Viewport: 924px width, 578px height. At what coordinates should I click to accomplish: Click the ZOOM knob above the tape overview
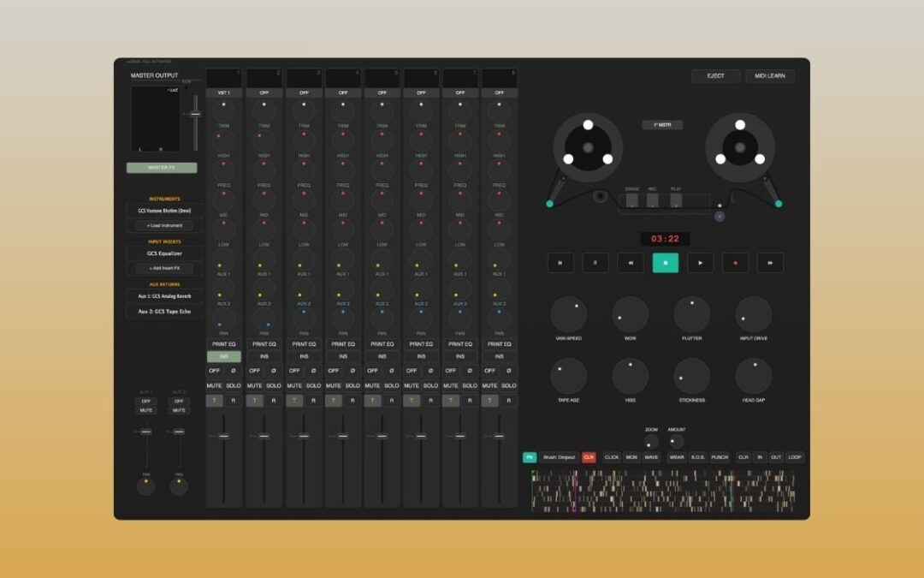[x=651, y=442]
